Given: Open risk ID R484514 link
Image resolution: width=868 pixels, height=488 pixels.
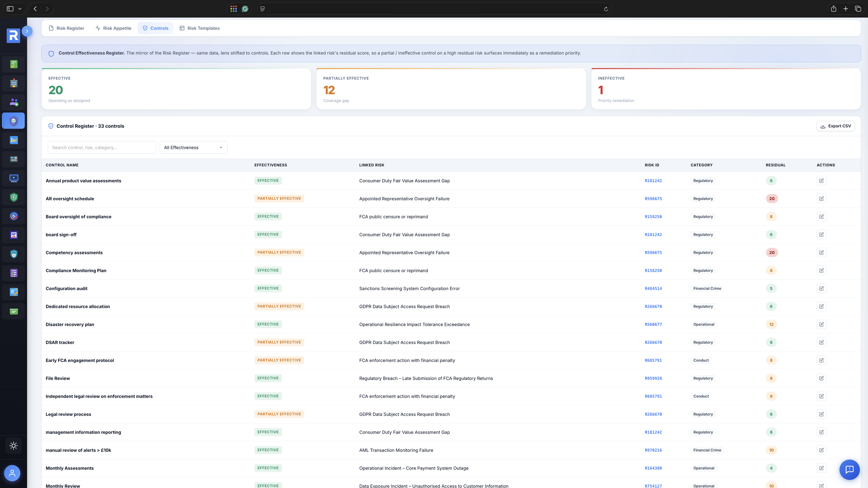Looking at the screenshot, I should click(x=653, y=288).
